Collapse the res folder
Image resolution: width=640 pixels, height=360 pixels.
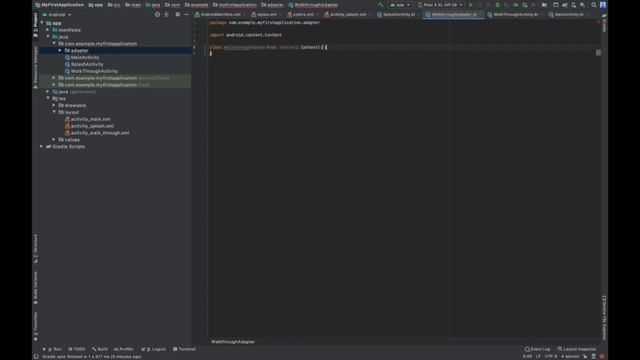(x=48, y=98)
